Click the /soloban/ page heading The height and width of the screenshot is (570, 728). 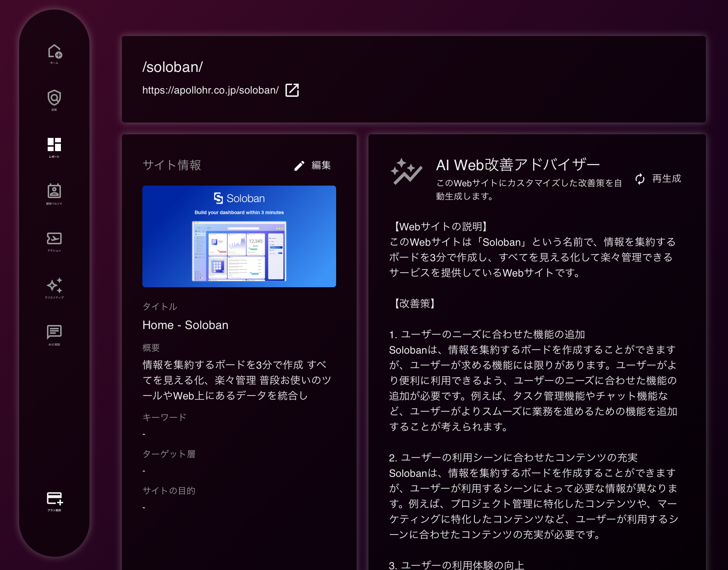click(x=172, y=67)
